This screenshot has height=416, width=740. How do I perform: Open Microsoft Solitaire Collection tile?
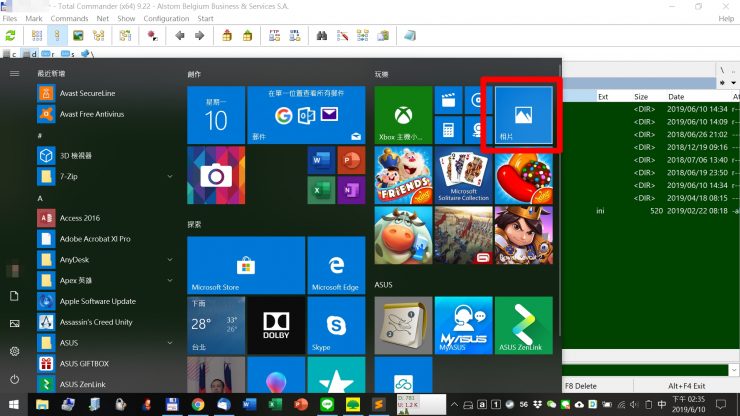coord(462,175)
